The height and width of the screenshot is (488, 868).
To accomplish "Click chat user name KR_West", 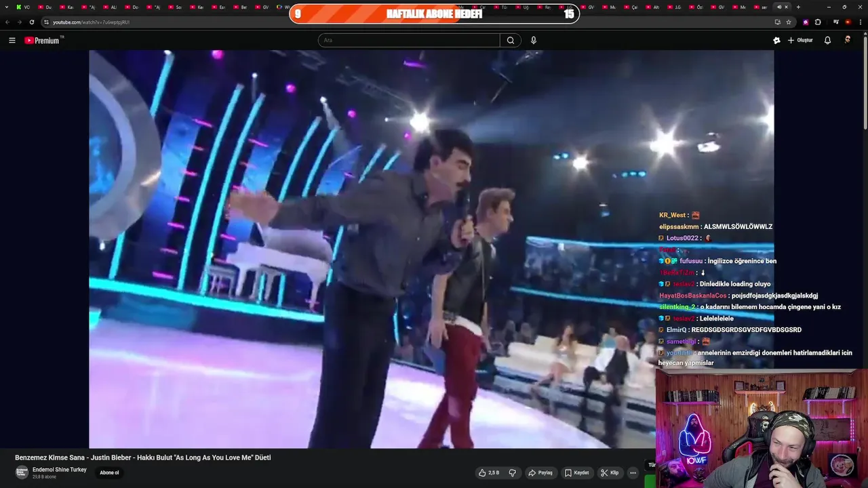I will (673, 215).
